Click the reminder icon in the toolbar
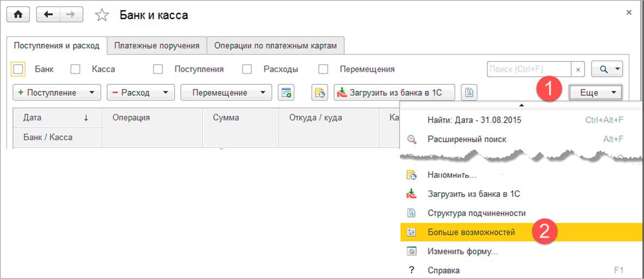644x279 pixels. pyautogui.click(x=320, y=92)
